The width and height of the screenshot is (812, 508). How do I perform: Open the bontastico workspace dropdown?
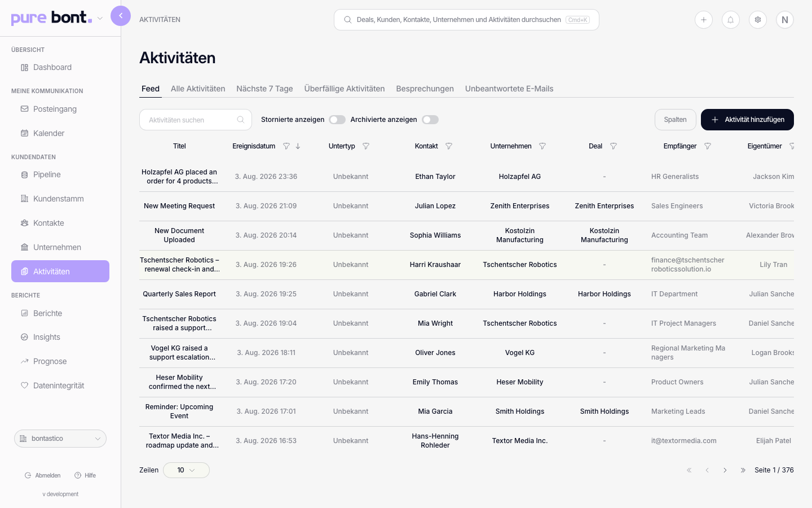pos(60,439)
